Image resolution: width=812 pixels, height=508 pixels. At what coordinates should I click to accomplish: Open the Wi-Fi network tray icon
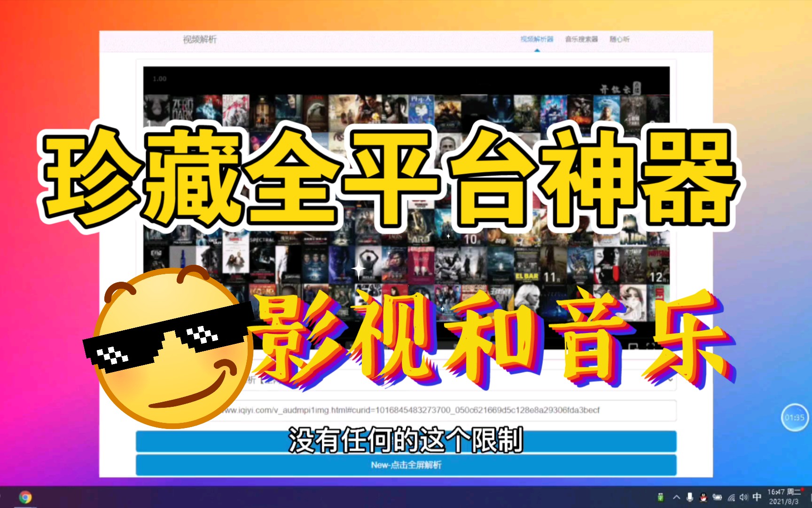pyautogui.click(x=731, y=497)
